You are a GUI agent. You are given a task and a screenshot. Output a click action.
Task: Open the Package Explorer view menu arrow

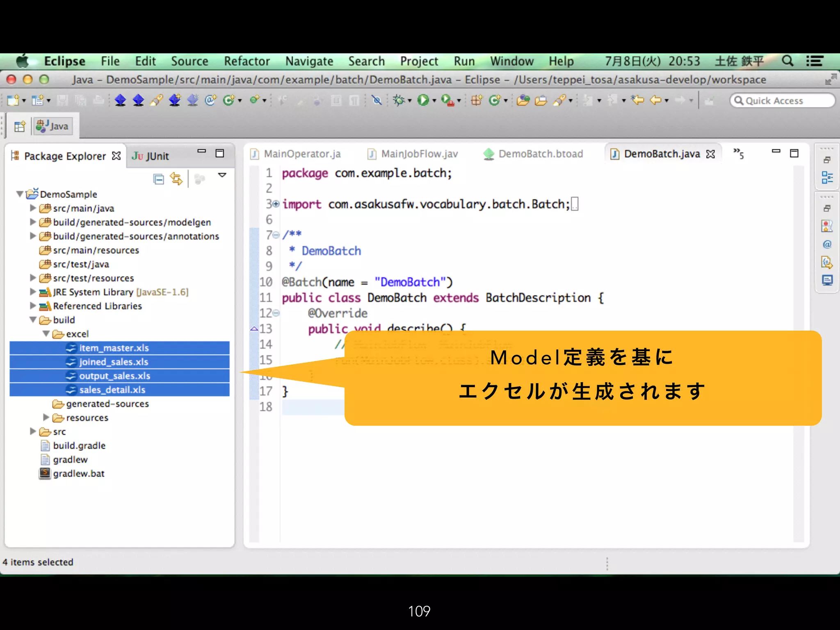222,175
